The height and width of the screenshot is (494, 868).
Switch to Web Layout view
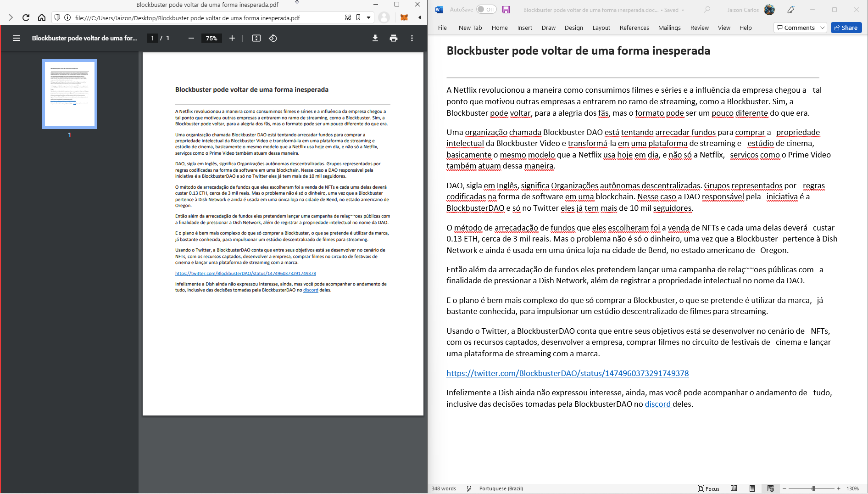click(x=770, y=488)
